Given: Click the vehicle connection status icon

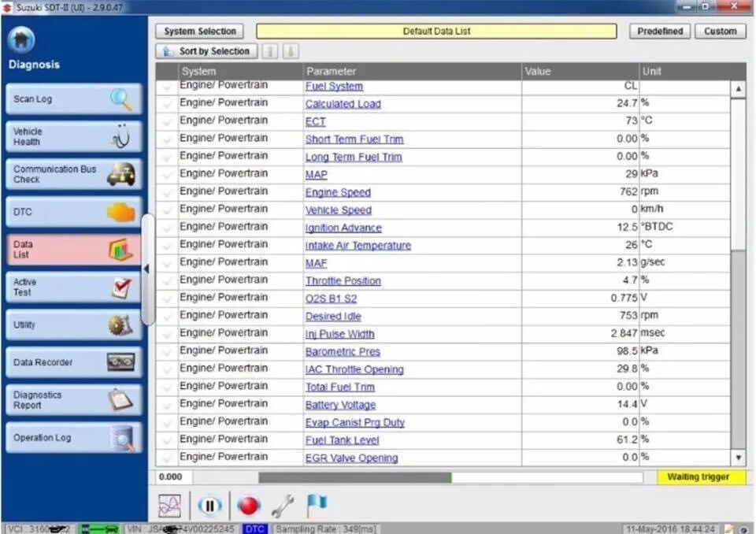Looking at the screenshot, I should click(x=99, y=528).
